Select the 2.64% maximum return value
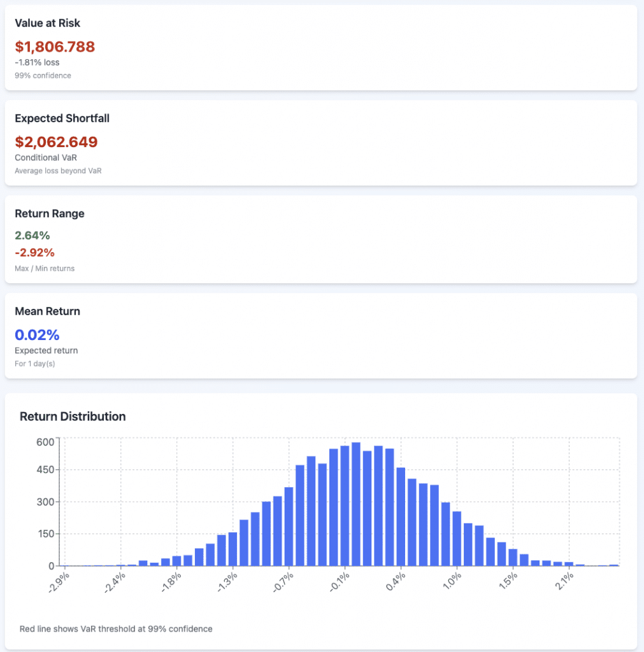644x652 pixels. coord(32,236)
